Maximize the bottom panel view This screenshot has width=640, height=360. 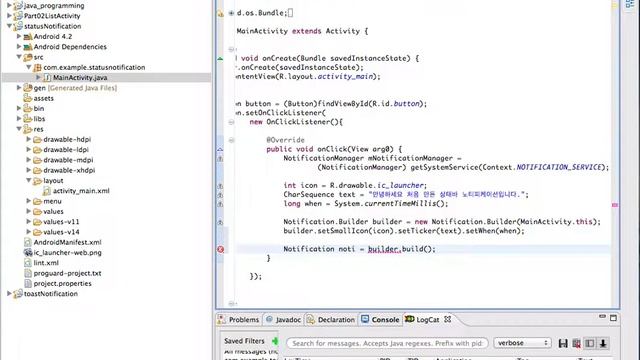pyautogui.click(x=613, y=318)
